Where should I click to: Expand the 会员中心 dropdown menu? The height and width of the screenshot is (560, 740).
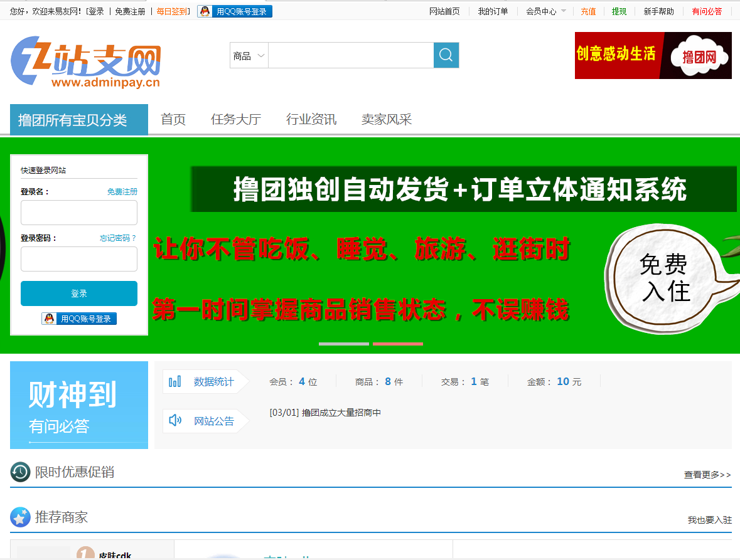(x=546, y=11)
